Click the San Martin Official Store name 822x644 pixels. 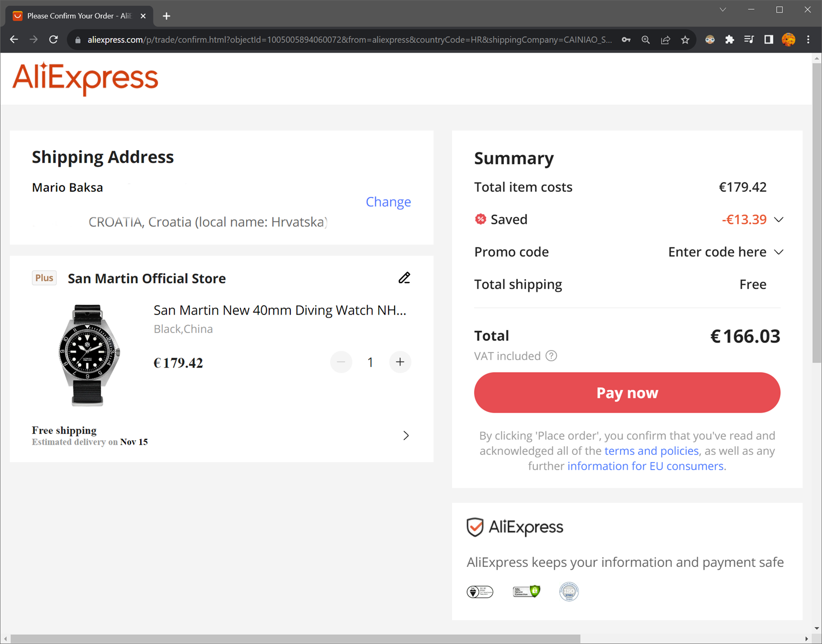[147, 279]
